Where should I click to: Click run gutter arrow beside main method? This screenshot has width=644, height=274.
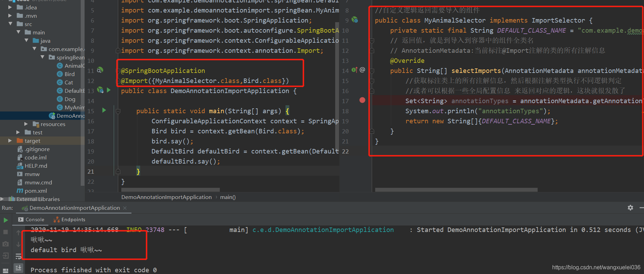click(x=104, y=110)
